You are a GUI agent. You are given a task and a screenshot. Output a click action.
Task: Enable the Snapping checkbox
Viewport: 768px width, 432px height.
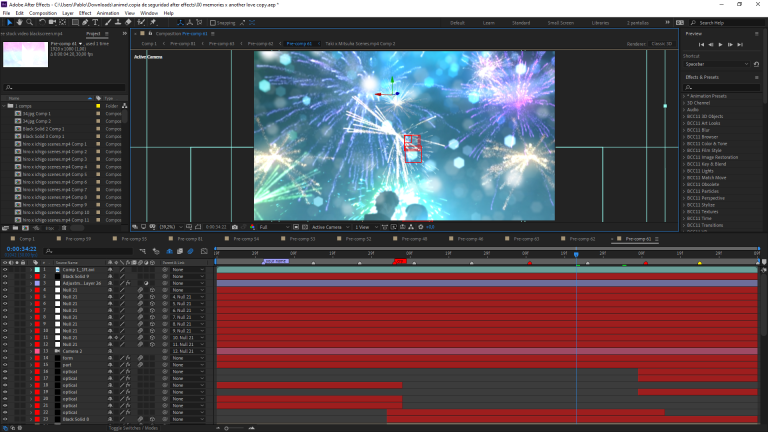tap(213, 23)
